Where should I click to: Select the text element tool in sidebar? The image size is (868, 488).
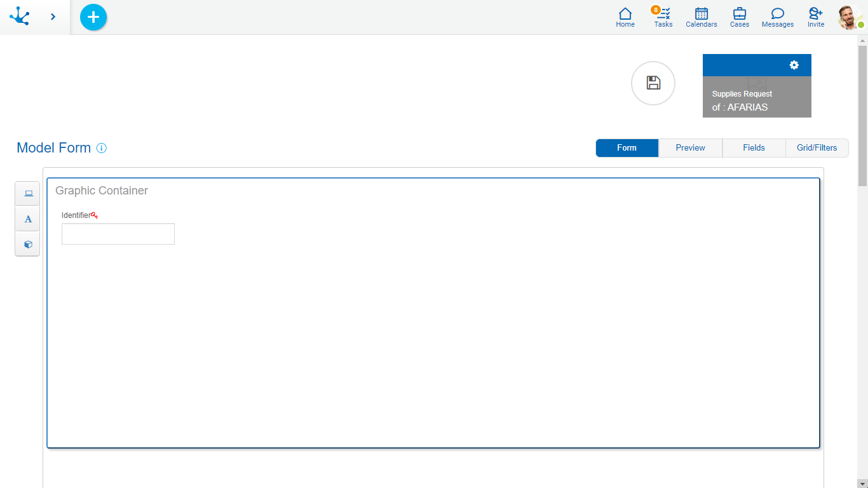27,219
